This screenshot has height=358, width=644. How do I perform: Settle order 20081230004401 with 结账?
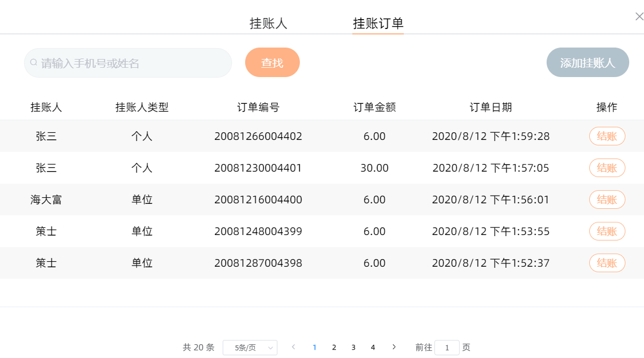tap(607, 168)
